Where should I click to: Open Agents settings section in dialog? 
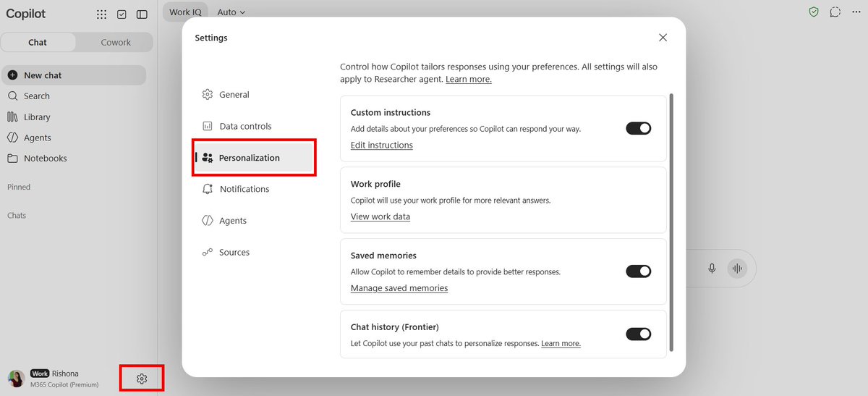[x=255, y=221]
